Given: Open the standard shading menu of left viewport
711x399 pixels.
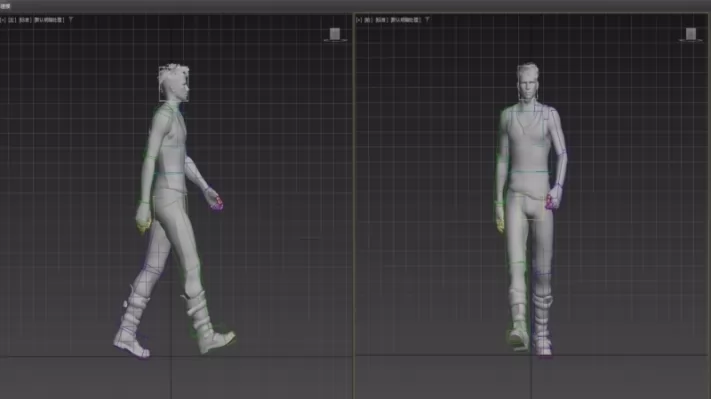Looking at the screenshot, I should click(x=25, y=20).
